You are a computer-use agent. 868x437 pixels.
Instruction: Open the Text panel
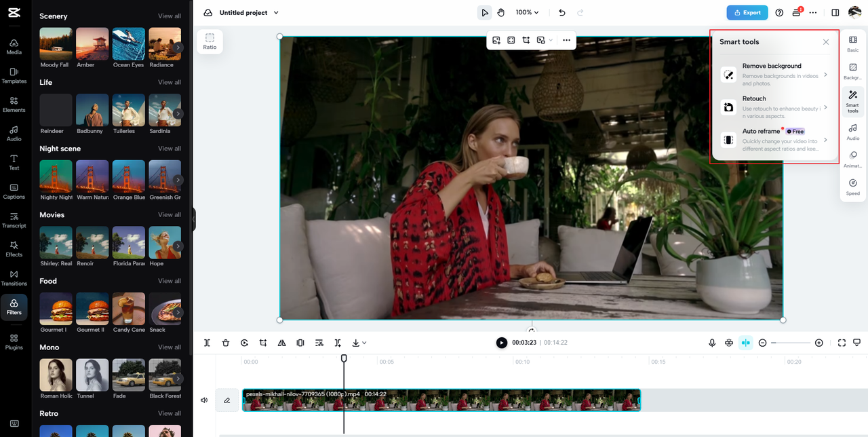[14, 162]
